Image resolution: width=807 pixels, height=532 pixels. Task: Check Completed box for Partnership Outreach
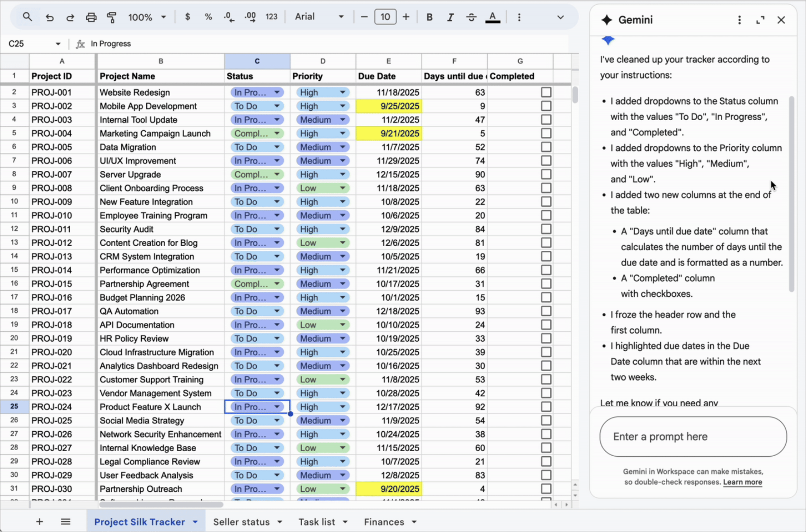[x=546, y=489]
